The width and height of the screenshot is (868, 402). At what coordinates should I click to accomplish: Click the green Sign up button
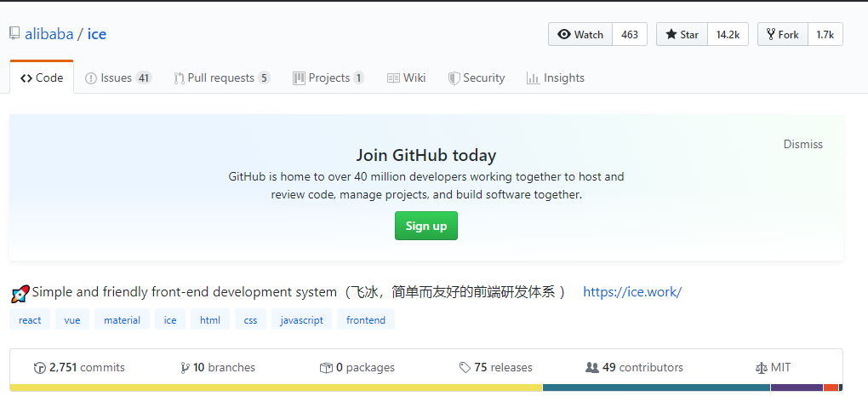[x=426, y=226]
